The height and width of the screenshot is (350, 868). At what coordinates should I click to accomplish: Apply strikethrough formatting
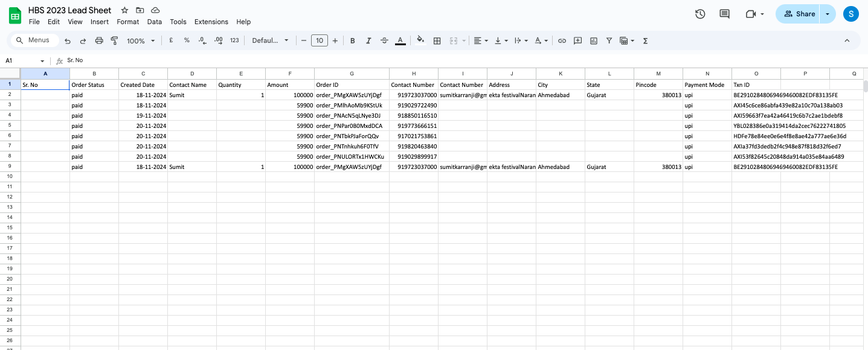(x=384, y=40)
